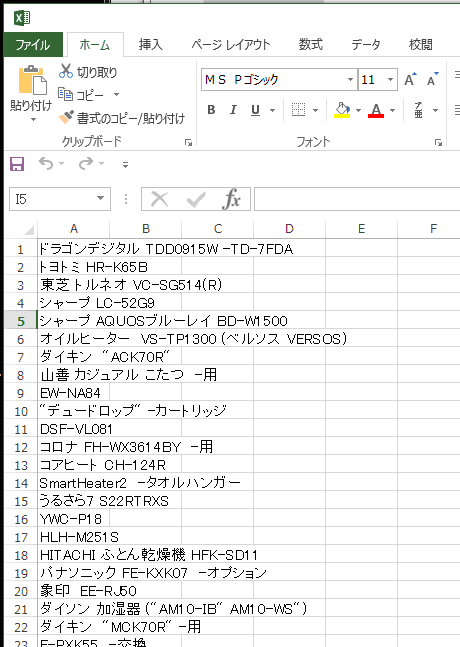Click 書式のコピー/貼り付け format painter

(122, 118)
